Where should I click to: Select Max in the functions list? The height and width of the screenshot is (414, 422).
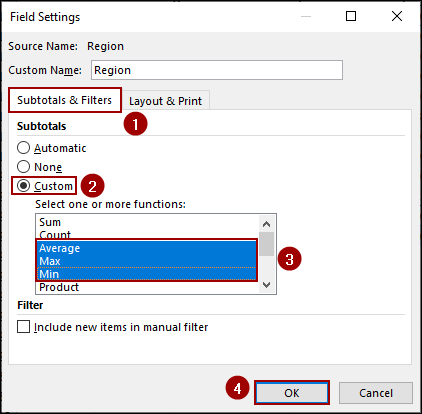click(147, 261)
